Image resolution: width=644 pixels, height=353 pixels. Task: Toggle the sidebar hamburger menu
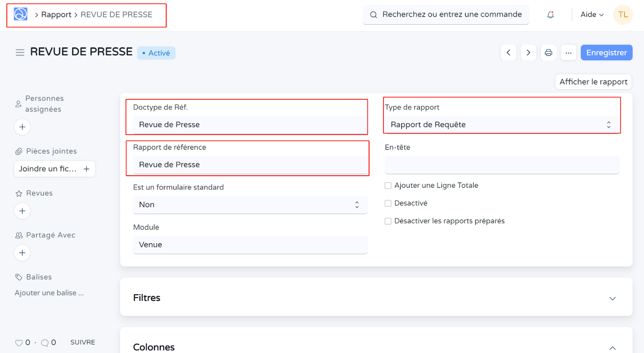pyautogui.click(x=20, y=53)
